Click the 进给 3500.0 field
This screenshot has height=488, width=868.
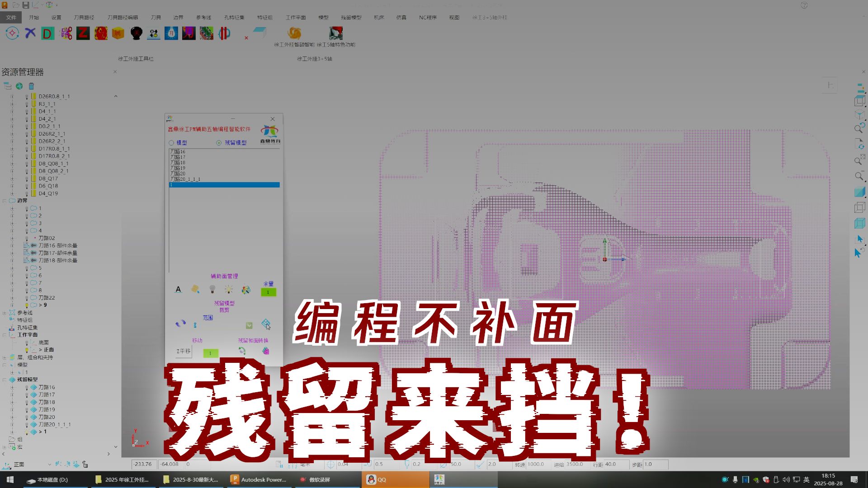pos(577,464)
